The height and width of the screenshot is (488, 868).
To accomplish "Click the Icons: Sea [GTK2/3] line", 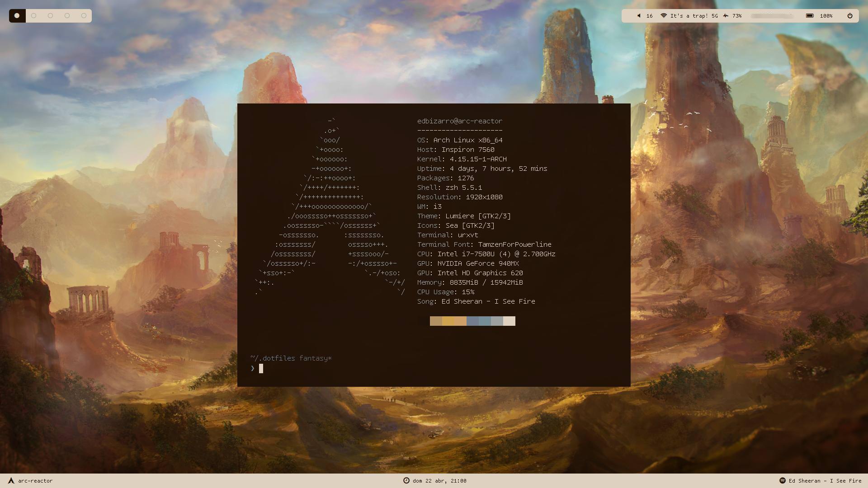I will pyautogui.click(x=456, y=225).
